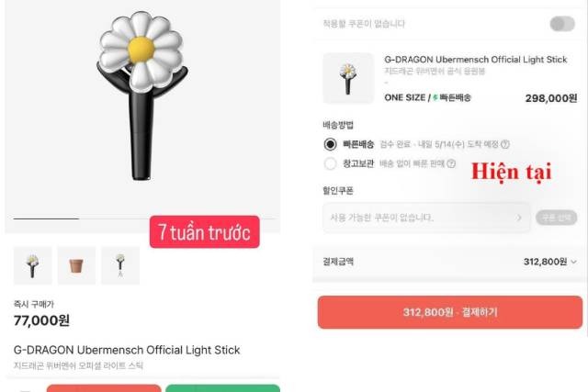Toggle the coupon switch at top right

[562, 24]
